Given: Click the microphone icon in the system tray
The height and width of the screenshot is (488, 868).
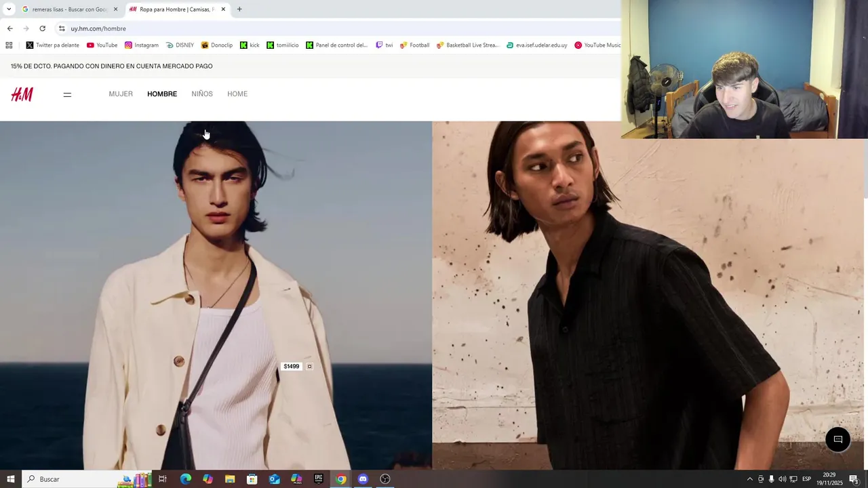Looking at the screenshot, I should (771, 479).
